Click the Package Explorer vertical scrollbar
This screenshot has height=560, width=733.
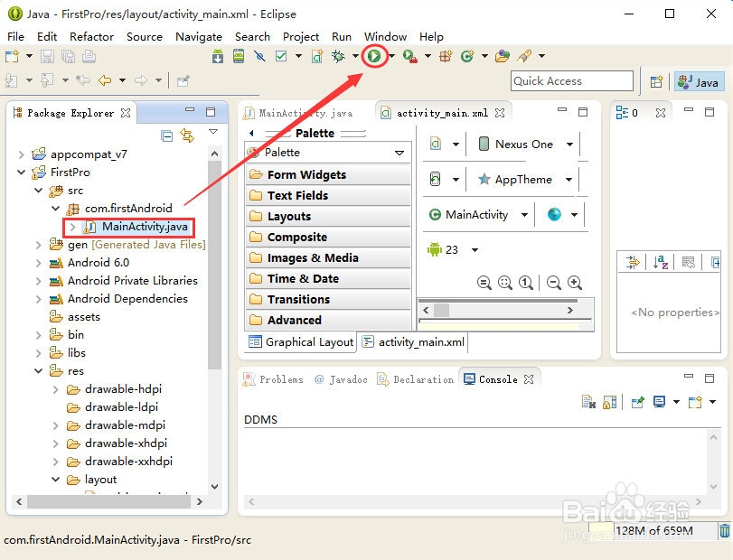[x=214, y=265]
